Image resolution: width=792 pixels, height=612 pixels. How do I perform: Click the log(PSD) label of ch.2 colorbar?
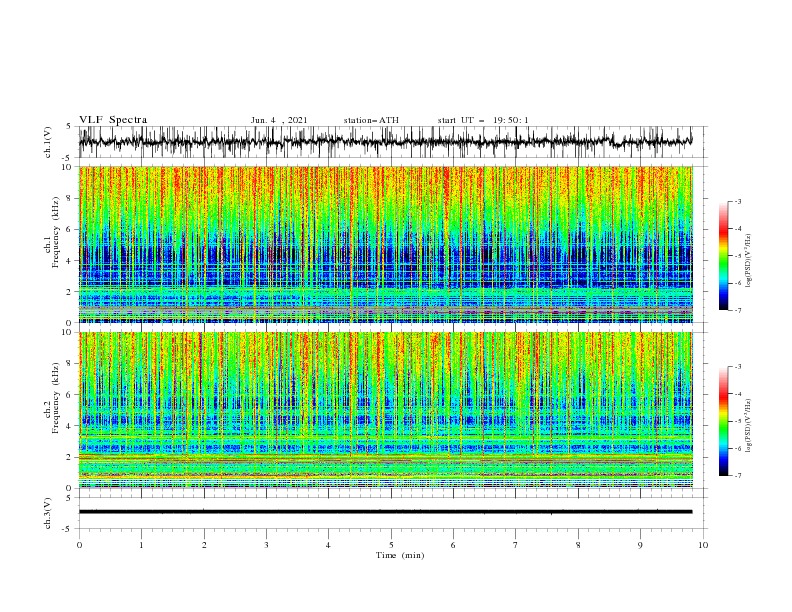tap(749, 426)
